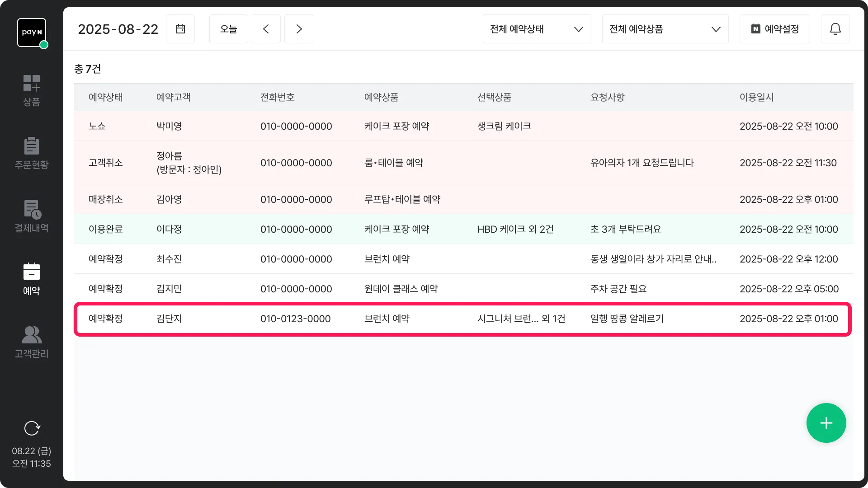Screen dimensions: 868x488
Task: Click the payN logo
Action: click(32, 33)
